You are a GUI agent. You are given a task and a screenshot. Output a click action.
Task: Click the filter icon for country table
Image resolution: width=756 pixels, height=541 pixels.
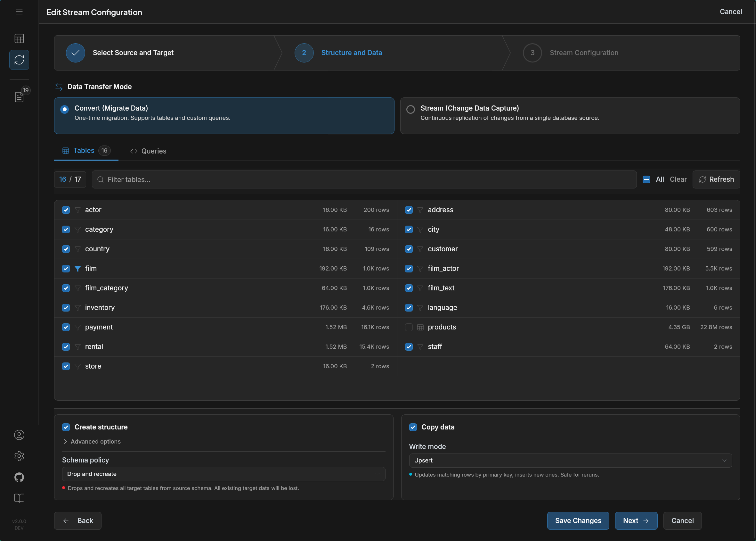point(77,249)
